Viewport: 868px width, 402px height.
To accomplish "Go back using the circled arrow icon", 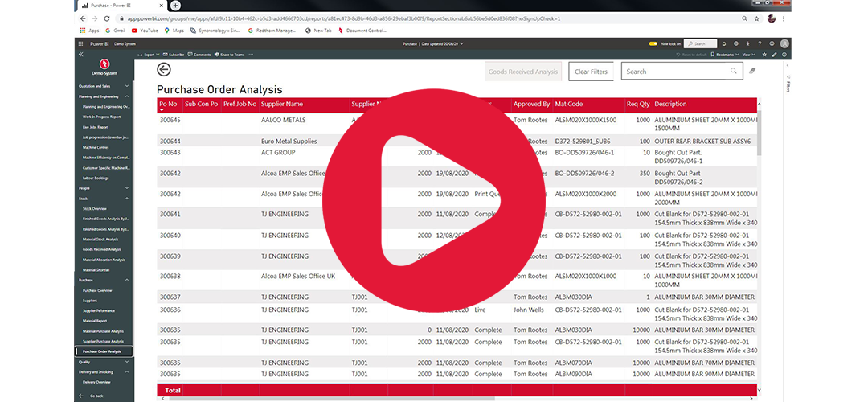I will coord(164,69).
